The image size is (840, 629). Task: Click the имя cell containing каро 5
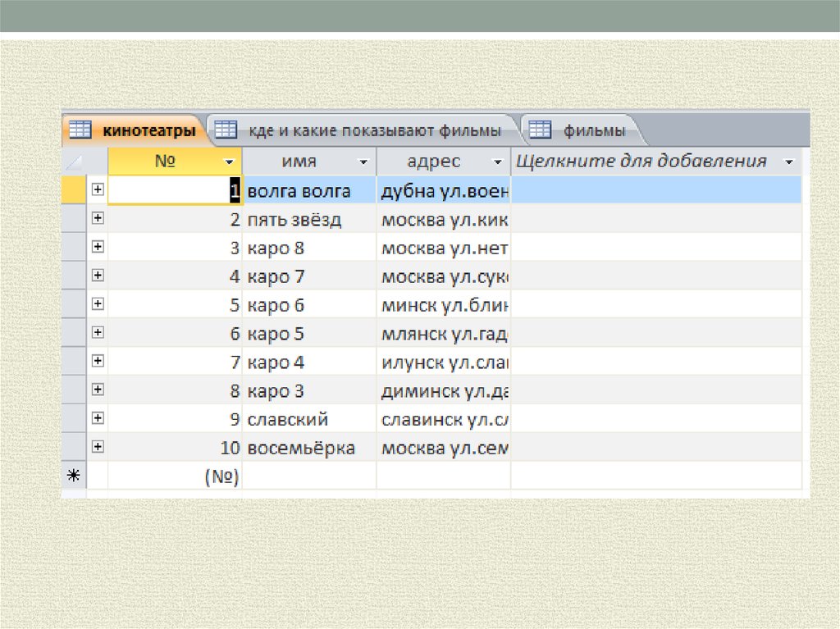click(309, 334)
